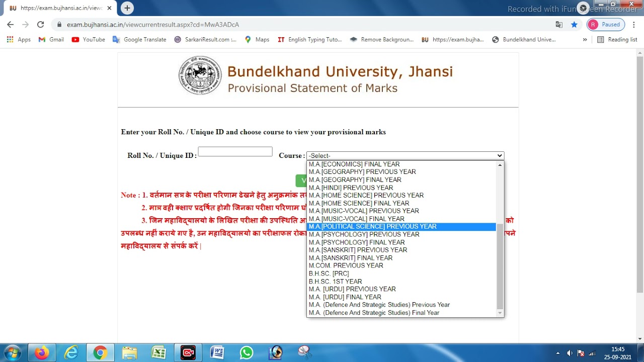This screenshot has height=362, width=644.
Task: Switch to Chrome in the taskbar
Action: tap(100, 352)
